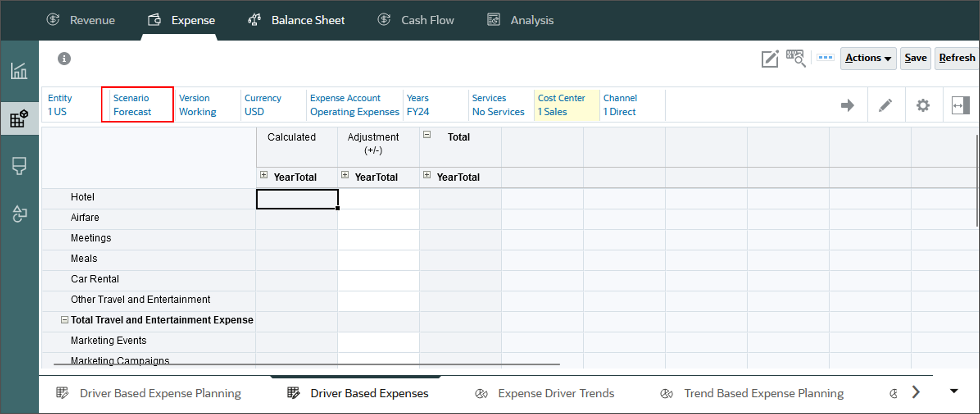This screenshot has height=414, width=980.
Task: Open the Revenue tab
Action: click(81, 20)
